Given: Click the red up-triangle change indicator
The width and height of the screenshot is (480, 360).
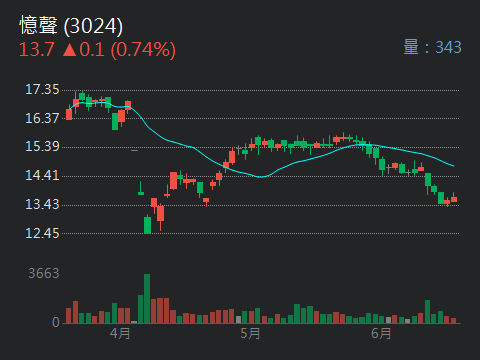Looking at the screenshot, I should [x=69, y=50].
